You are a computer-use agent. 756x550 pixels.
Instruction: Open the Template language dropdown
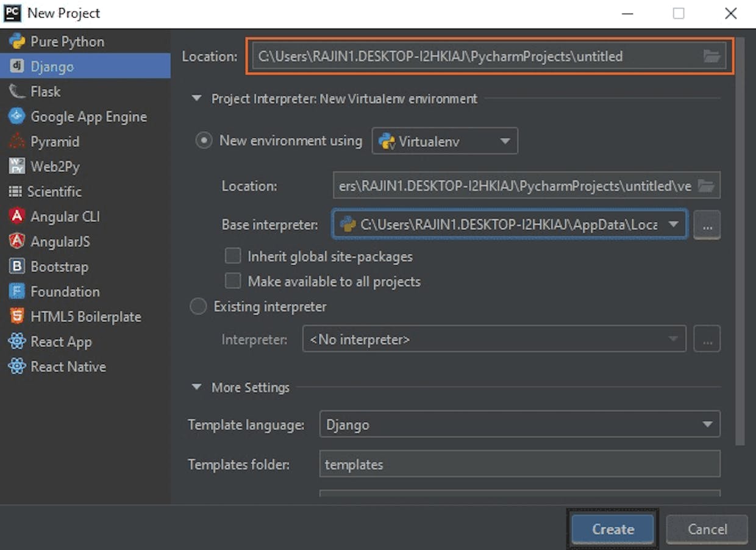519,424
